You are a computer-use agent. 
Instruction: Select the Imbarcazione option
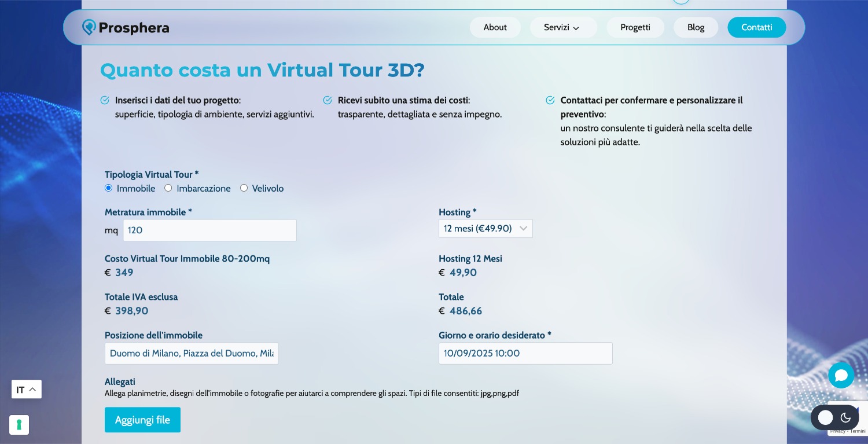tap(168, 188)
